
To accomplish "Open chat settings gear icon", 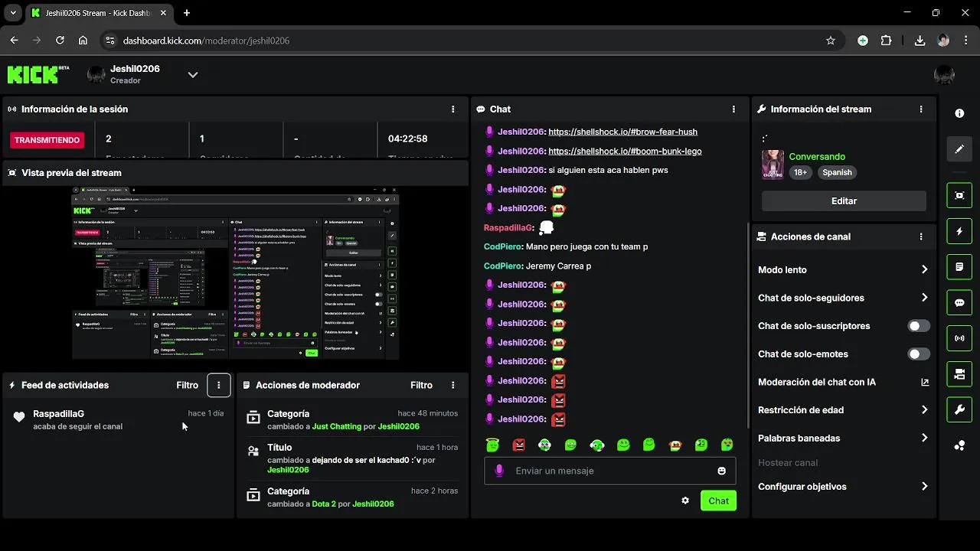I will pos(685,500).
